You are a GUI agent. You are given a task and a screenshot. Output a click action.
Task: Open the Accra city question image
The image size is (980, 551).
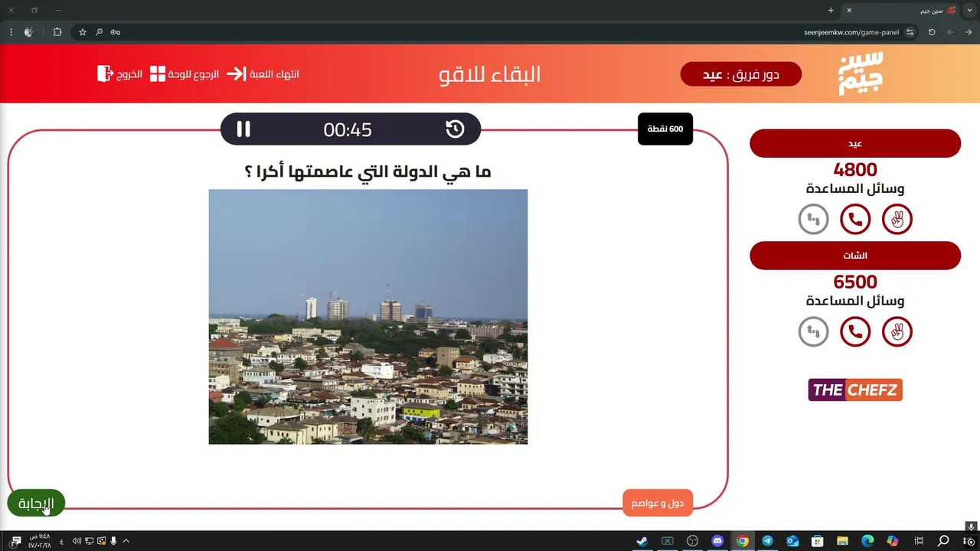pyautogui.click(x=368, y=317)
